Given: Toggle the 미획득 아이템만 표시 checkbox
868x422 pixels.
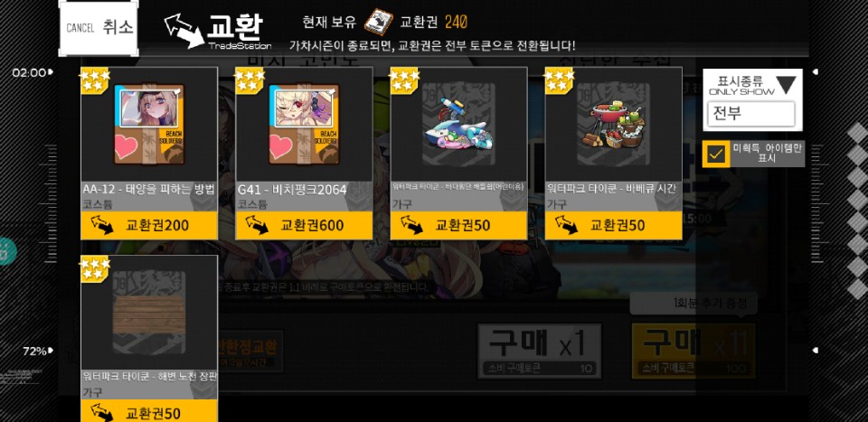Looking at the screenshot, I should (716, 154).
